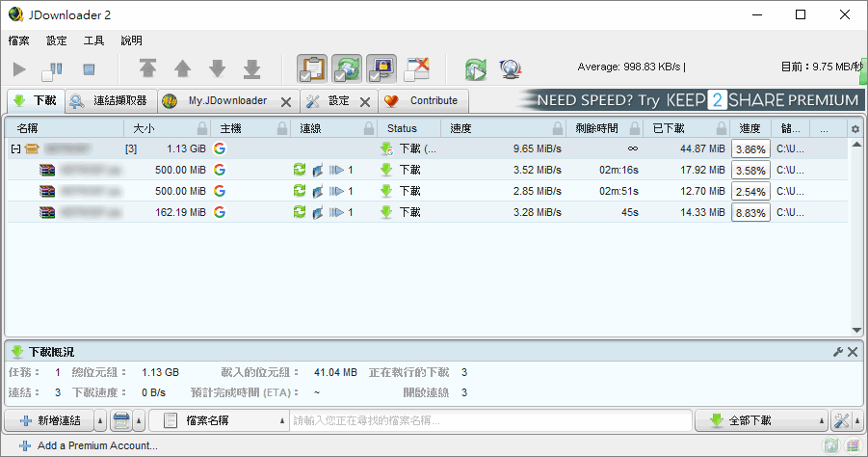The height and width of the screenshot is (457, 868).
Task: Expand the 全部下載 dropdown arrow
Action: tap(822, 421)
